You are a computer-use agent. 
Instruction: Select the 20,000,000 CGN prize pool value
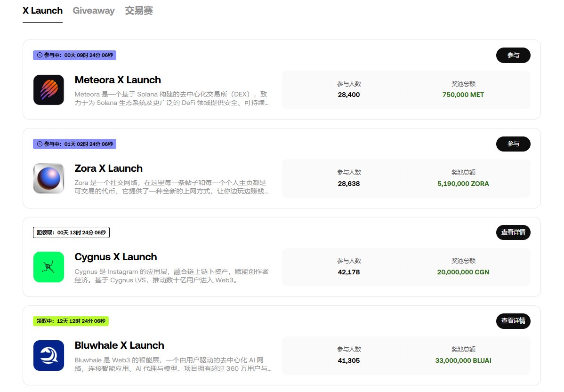tap(463, 272)
